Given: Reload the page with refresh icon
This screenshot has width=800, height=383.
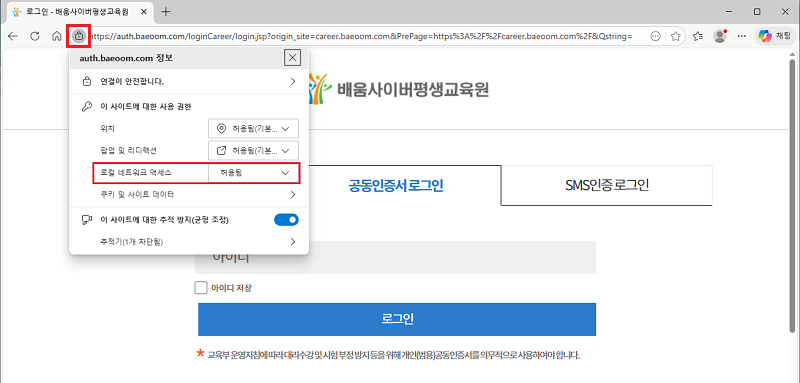Looking at the screenshot, I should 35,36.
